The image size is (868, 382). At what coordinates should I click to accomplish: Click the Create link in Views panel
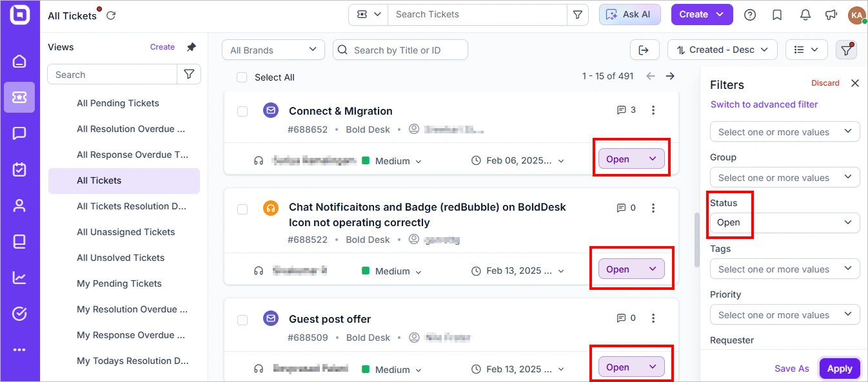pos(163,47)
